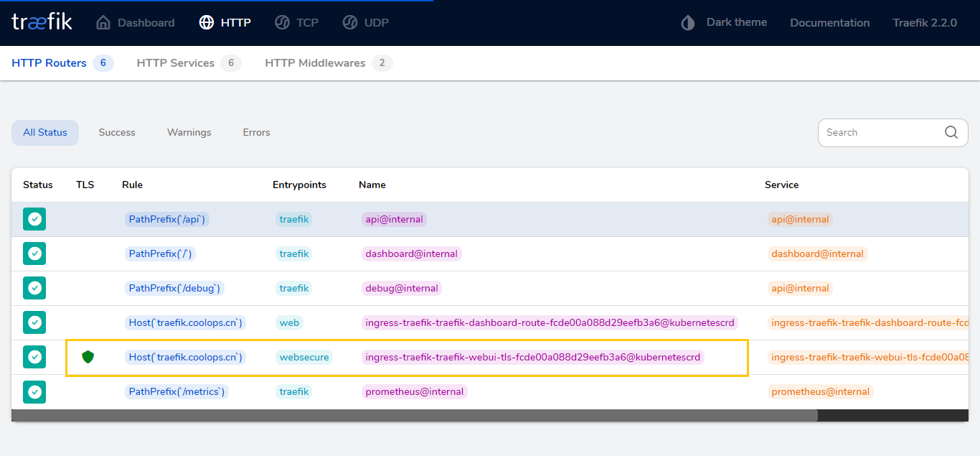Click the green TLS shield icon
The image size is (980, 456).
coord(88,357)
